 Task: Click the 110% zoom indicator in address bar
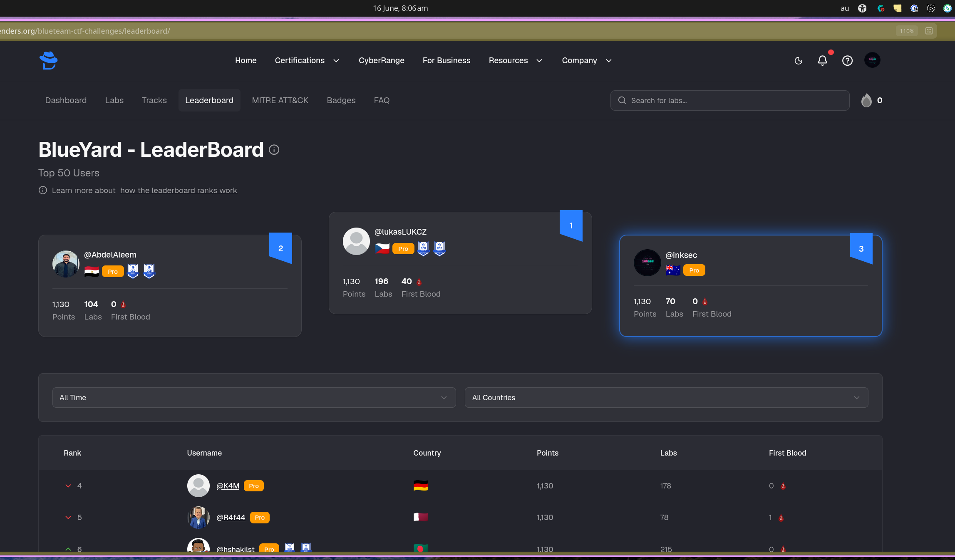point(907,31)
